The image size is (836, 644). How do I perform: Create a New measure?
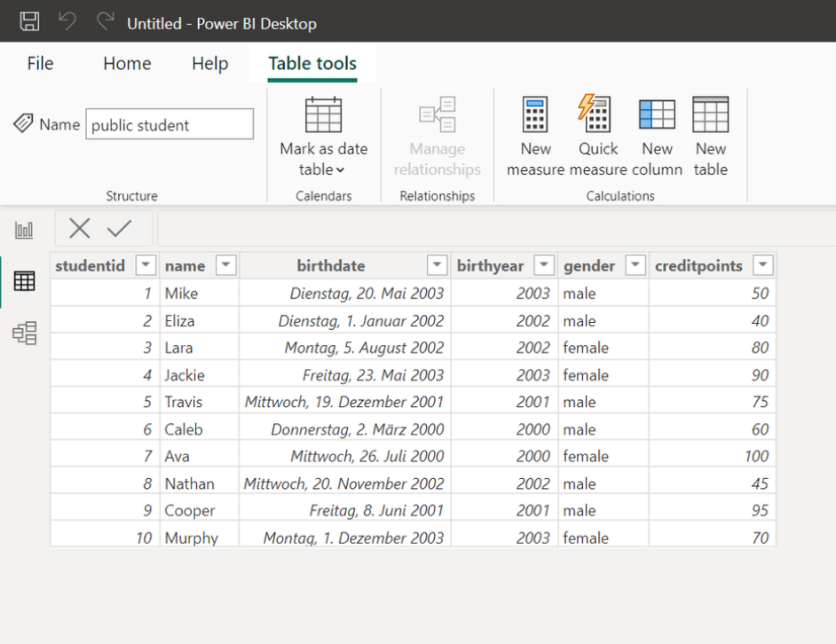[534, 133]
